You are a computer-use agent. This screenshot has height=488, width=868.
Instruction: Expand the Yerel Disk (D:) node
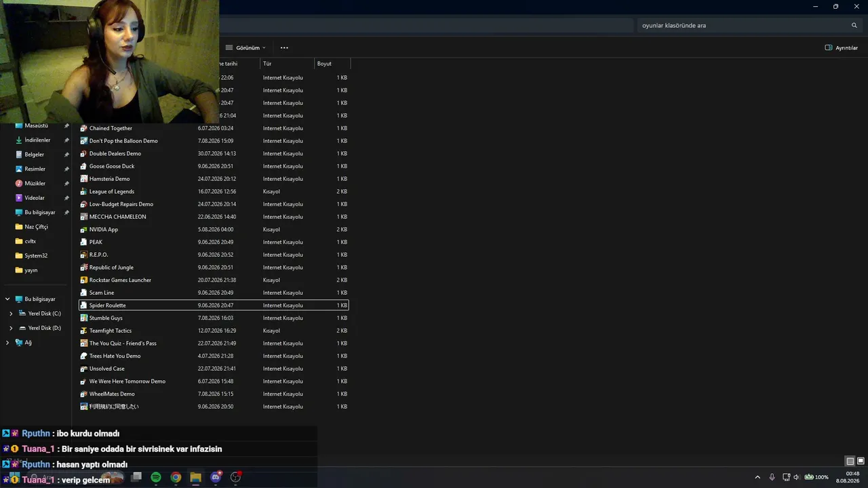tap(11, 328)
